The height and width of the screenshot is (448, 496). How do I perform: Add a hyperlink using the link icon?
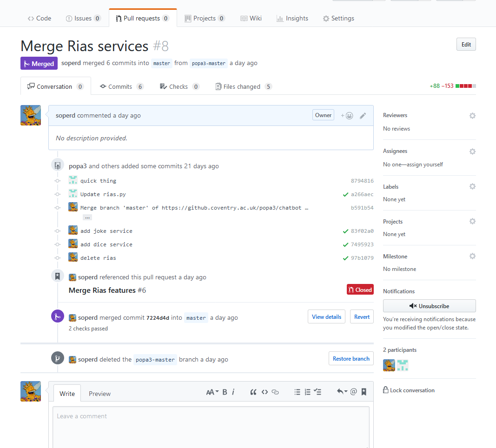click(x=275, y=392)
